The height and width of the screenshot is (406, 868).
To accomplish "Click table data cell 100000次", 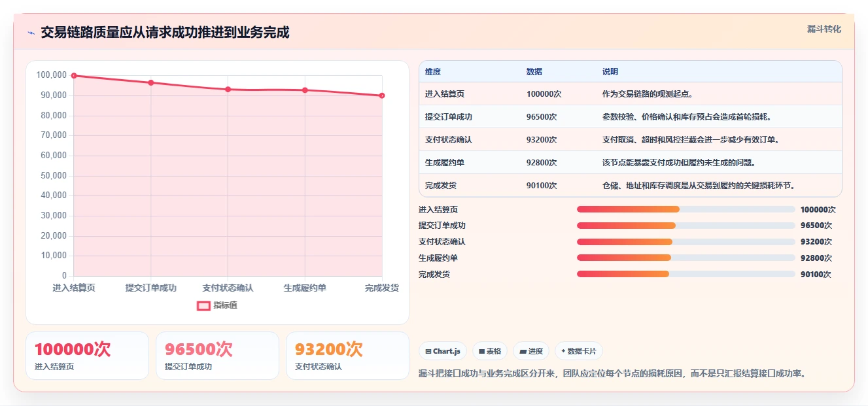I will coord(544,94).
